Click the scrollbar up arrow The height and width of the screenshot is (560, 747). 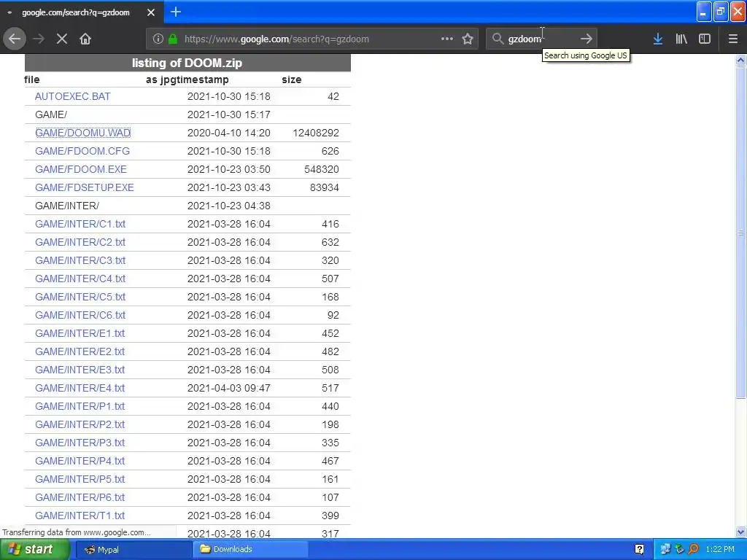click(x=740, y=60)
